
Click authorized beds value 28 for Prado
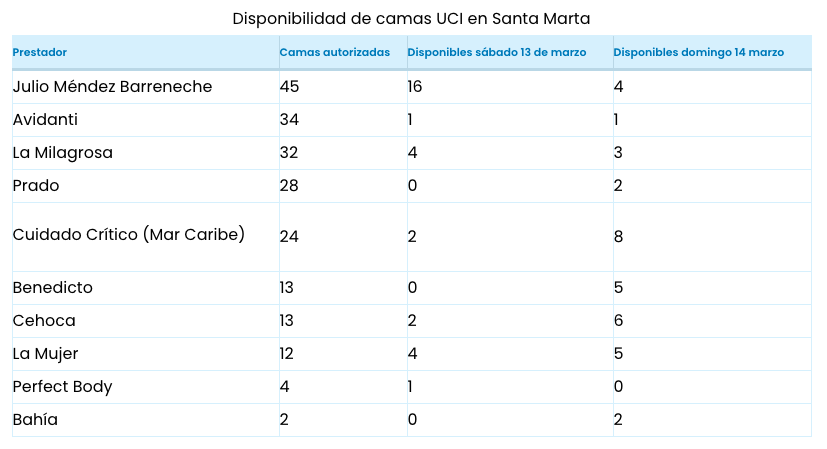point(289,186)
